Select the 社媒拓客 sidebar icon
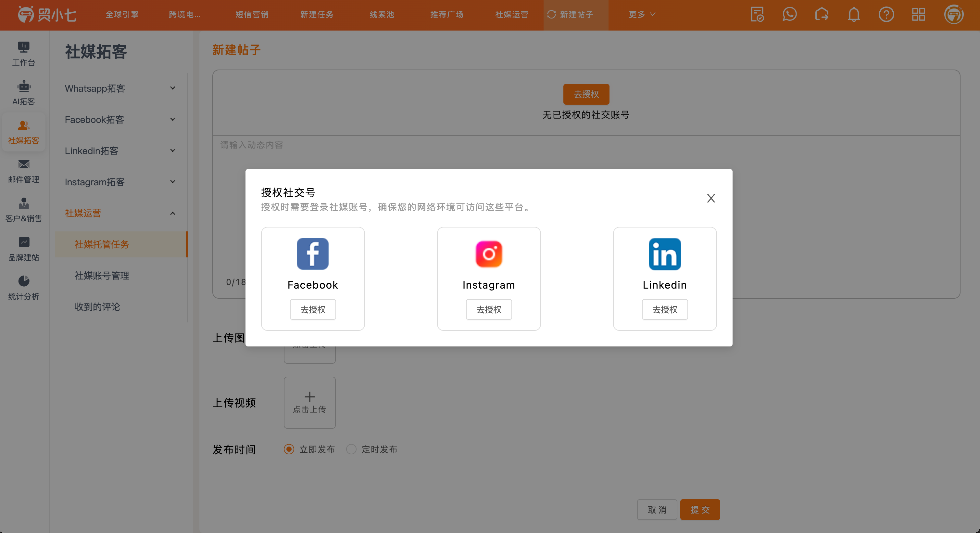This screenshot has height=533, width=980. click(24, 125)
